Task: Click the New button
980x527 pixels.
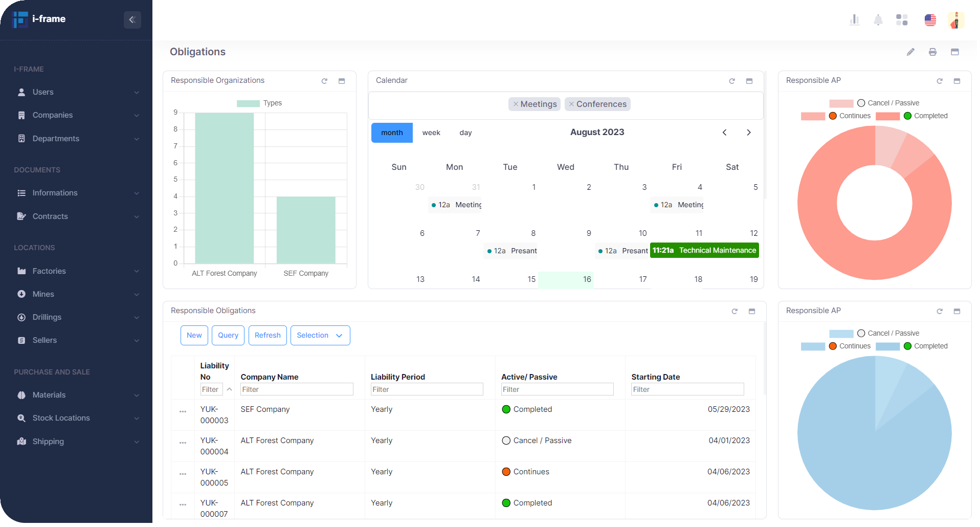Action: coord(194,336)
